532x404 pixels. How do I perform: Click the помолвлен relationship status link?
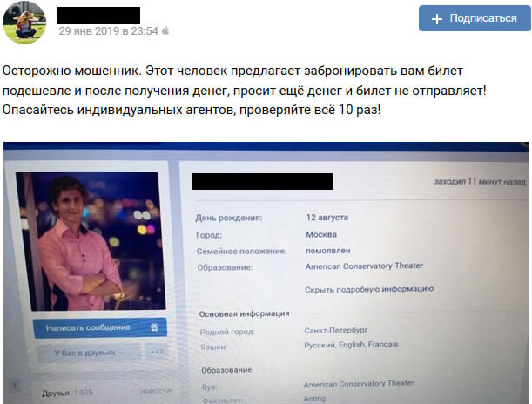(328, 251)
